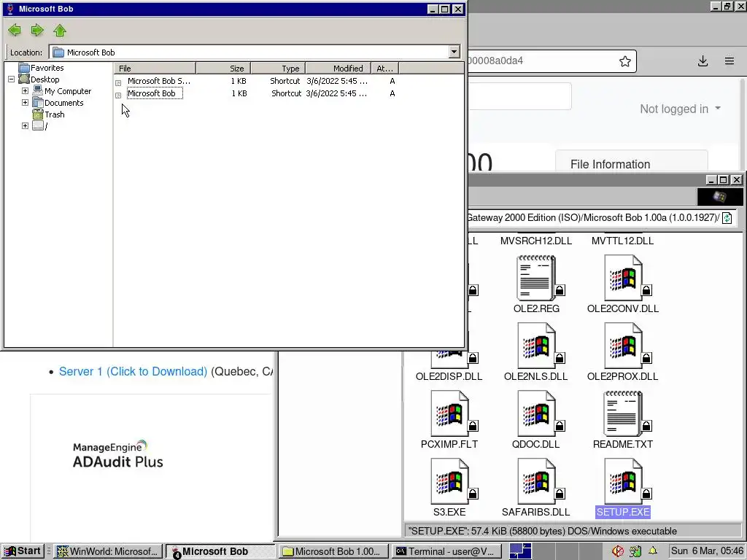Screen dimensions: 747x560
Task: Click the SAFARIBS.DLL file icon
Action: point(536,481)
